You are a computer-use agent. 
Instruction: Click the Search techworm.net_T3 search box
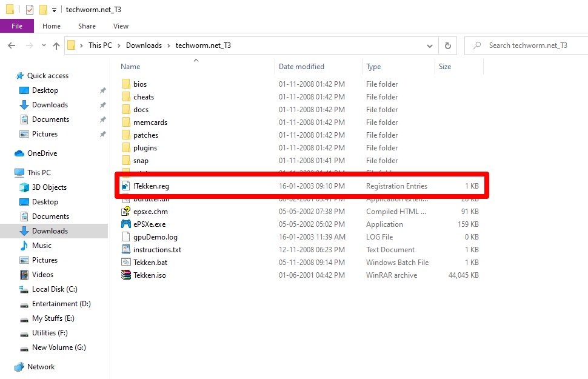[x=527, y=45]
